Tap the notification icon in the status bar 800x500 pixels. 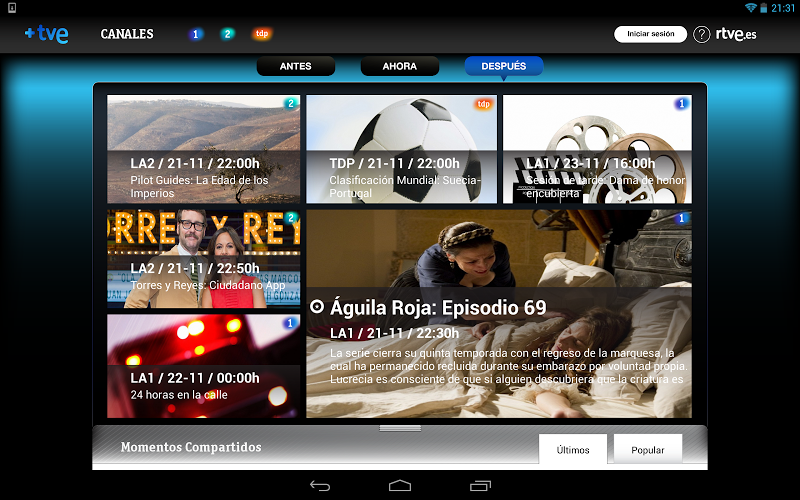pos(12,8)
